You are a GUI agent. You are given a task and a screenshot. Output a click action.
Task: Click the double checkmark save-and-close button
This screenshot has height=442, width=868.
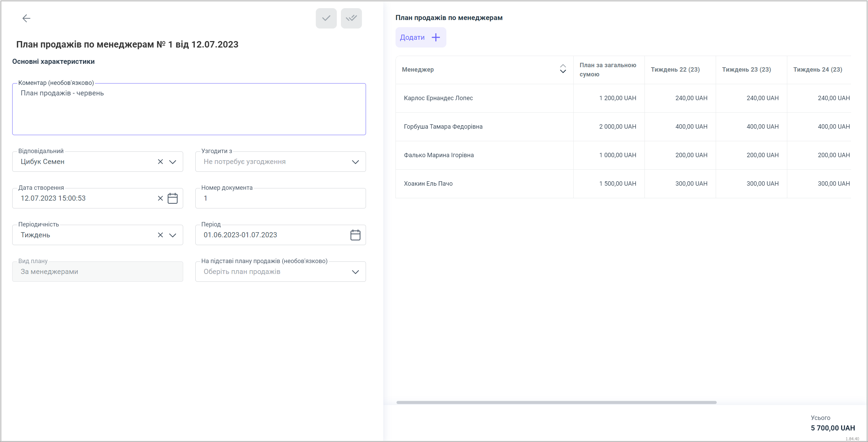click(351, 18)
